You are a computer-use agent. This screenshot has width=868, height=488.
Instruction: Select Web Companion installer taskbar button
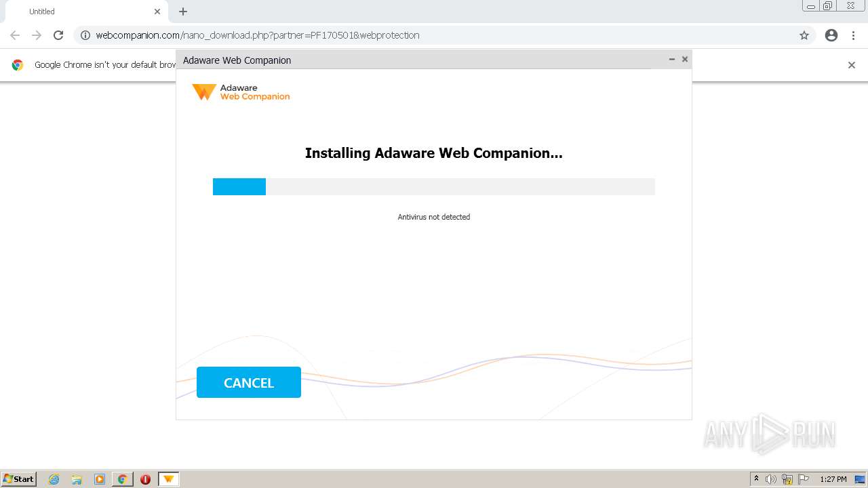tap(168, 479)
